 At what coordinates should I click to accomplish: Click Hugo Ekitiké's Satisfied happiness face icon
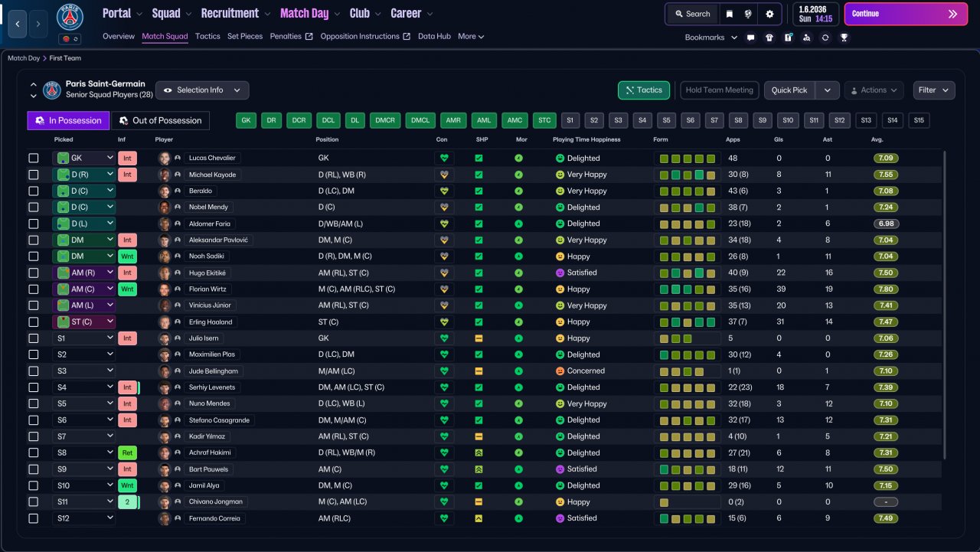tap(560, 273)
